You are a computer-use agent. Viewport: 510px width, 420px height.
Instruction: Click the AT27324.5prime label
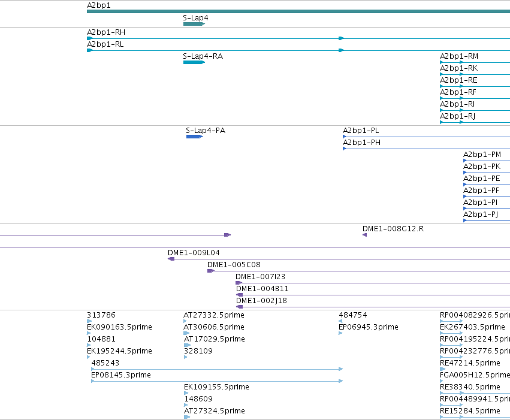215,411
